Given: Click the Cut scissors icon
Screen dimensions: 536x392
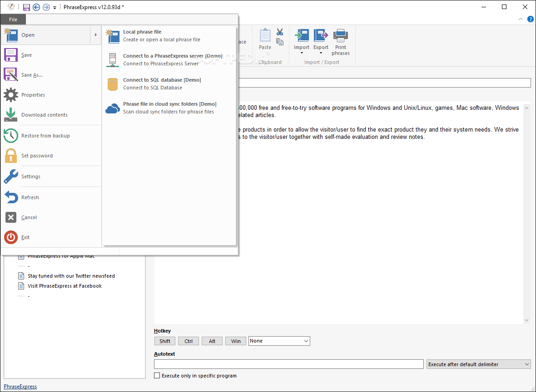Looking at the screenshot, I should pyautogui.click(x=280, y=32).
